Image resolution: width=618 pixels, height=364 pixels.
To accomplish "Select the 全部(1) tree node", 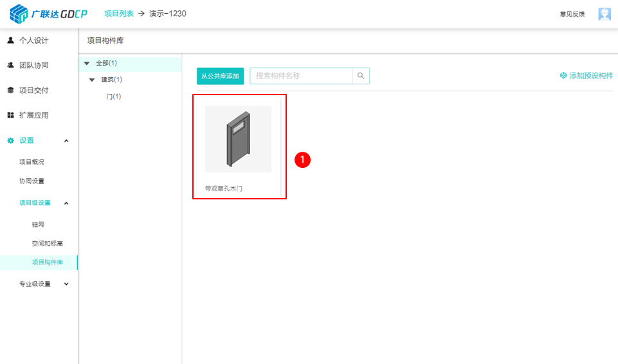I will click(x=106, y=63).
